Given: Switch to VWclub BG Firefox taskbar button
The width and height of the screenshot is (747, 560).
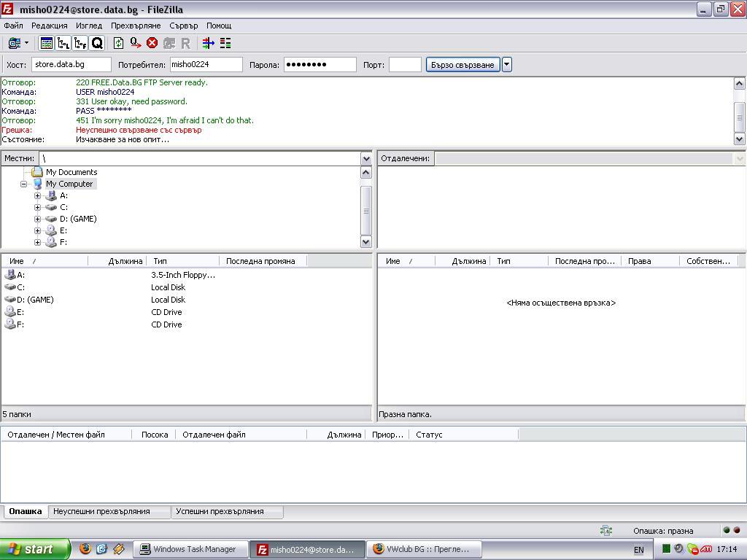Looking at the screenshot, I should (x=424, y=549).
